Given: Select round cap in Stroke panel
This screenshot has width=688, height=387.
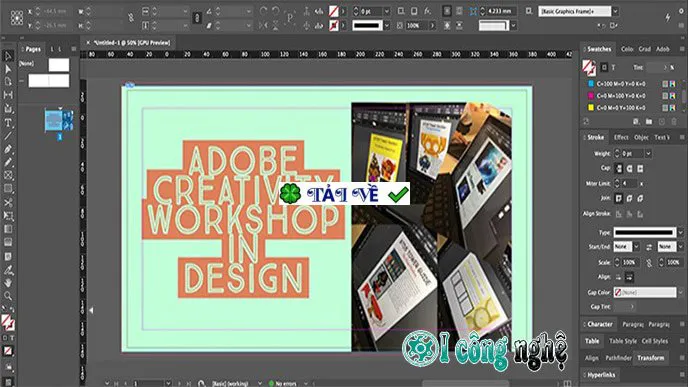Looking at the screenshot, I should click(x=629, y=168).
